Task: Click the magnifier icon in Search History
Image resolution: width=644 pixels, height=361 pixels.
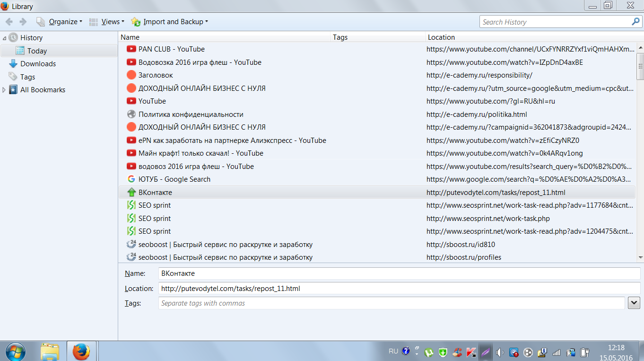Action: click(x=635, y=22)
